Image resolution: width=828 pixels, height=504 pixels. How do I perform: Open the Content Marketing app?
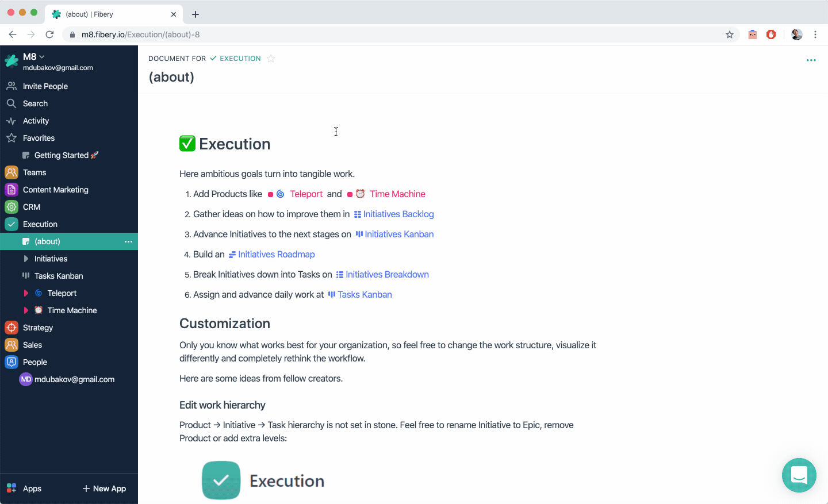55,190
